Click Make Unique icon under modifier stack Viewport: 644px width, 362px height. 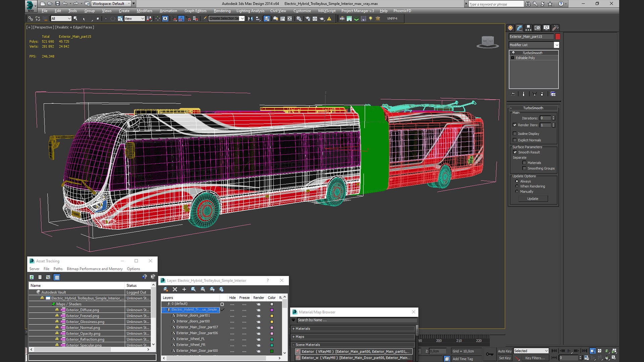point(534,94)
